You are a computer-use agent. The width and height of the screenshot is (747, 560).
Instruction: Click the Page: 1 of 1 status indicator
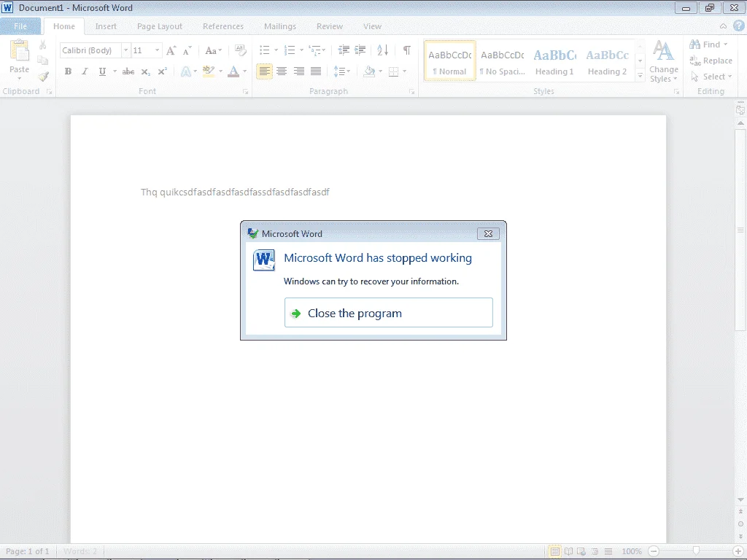[x=28, y=551]
